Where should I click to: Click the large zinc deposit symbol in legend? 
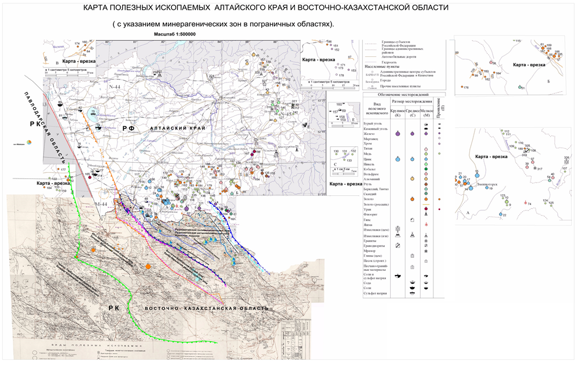coord(398,159)
